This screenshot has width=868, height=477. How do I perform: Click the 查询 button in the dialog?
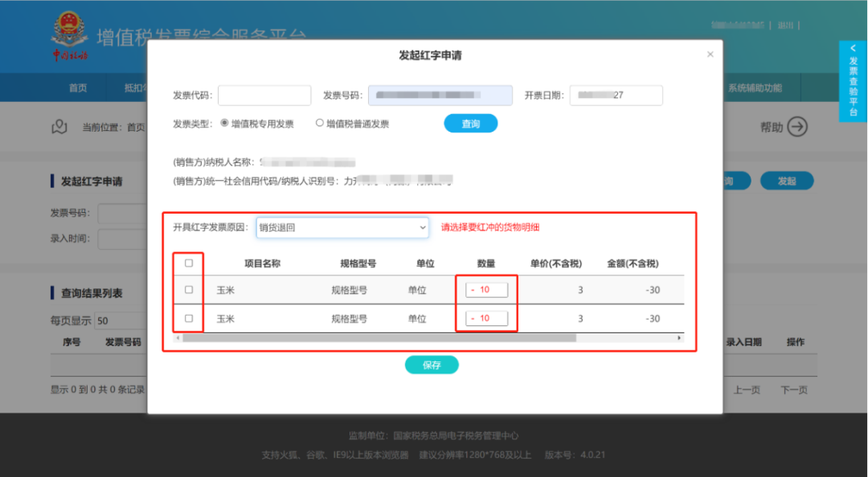[x=471, y=124]
